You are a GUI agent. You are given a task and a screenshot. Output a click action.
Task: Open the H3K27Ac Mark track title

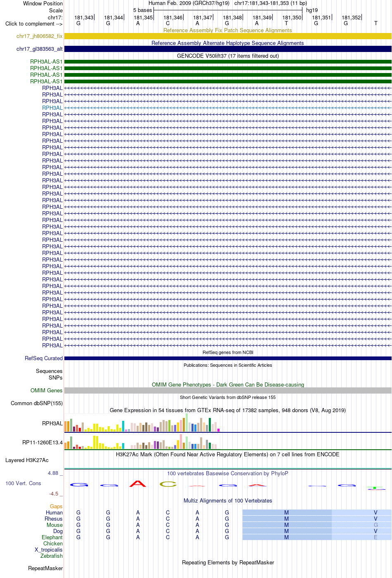click(228, 454)
